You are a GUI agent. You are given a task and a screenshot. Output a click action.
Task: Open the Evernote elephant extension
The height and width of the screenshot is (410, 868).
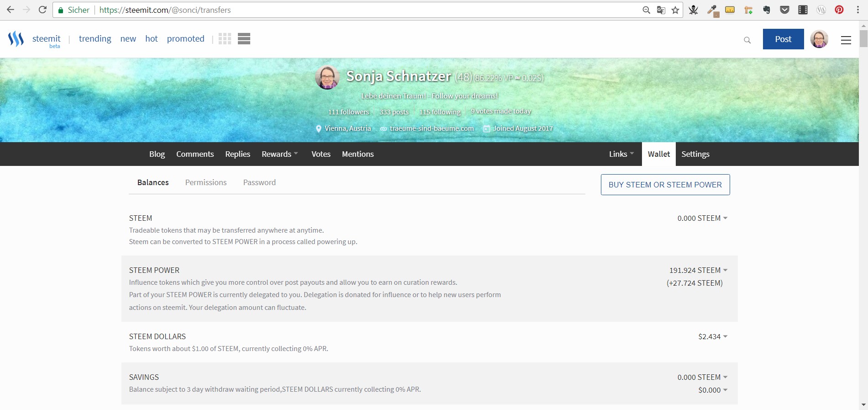click(x=767, y=10)
